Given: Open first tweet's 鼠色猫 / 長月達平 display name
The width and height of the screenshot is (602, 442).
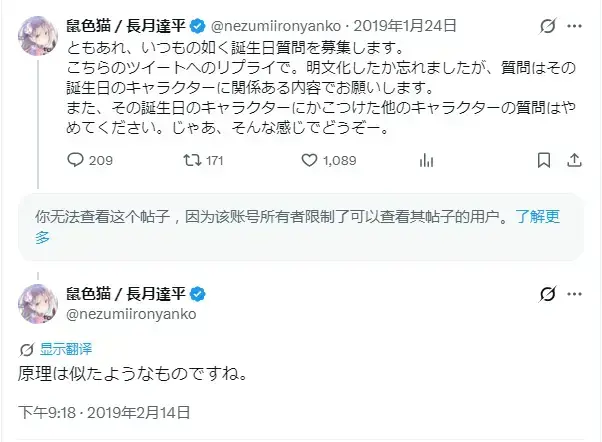Looking at the screenshot, I should [126, 26].
